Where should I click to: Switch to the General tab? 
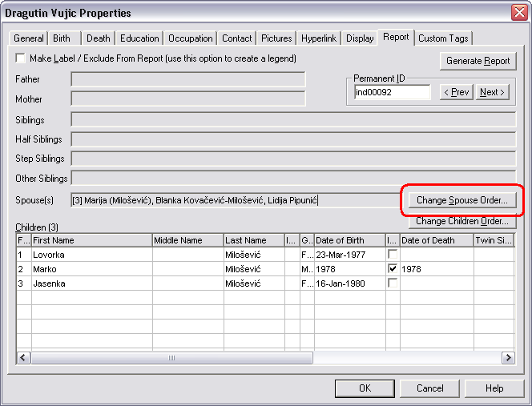pos(29,38)
